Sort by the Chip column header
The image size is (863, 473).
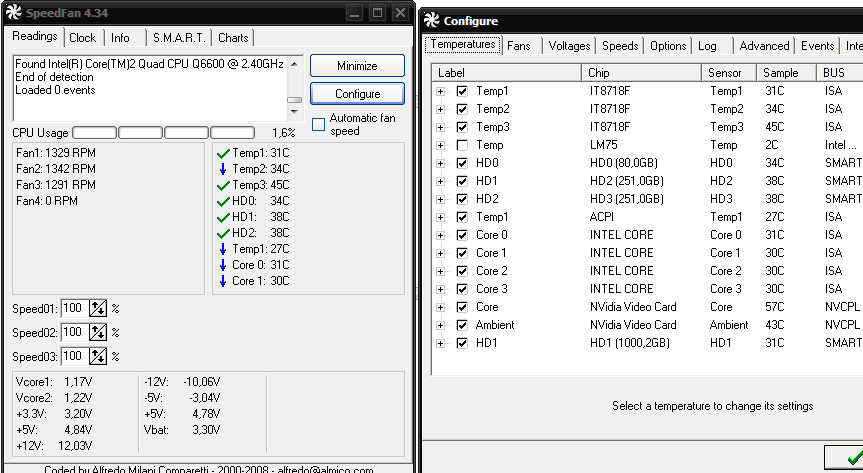(x=642, y=73)
